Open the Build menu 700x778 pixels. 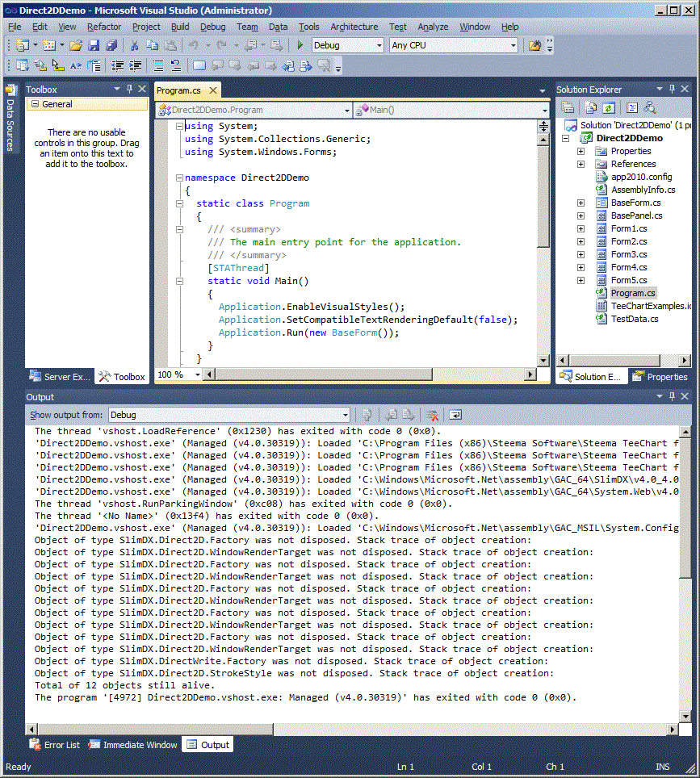point(180,27)
